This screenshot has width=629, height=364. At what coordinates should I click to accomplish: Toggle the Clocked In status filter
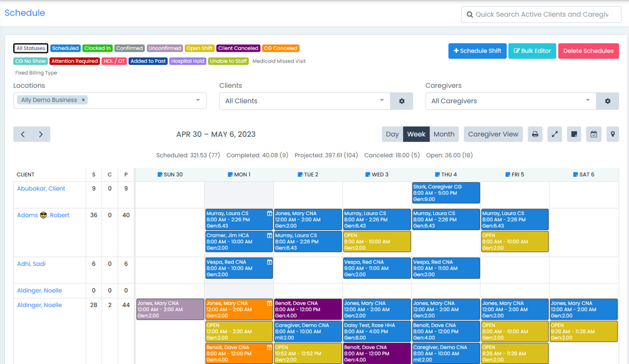click(x=97, y=48)
